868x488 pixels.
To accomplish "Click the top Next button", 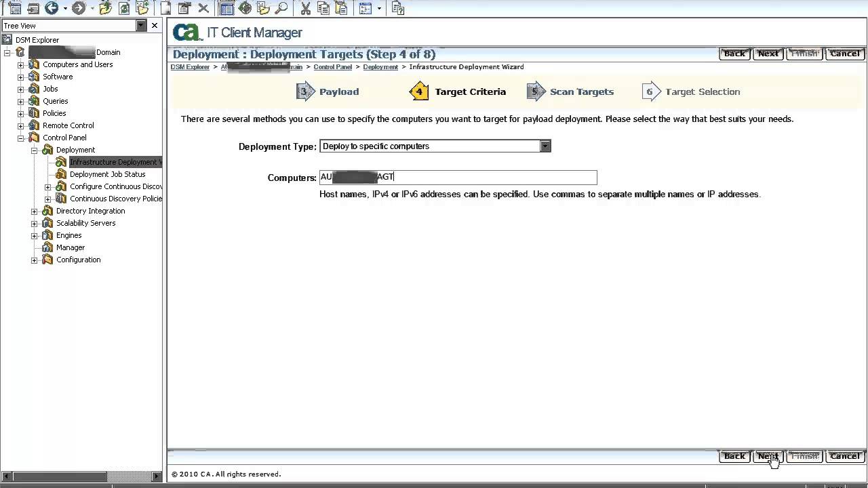I will 768,54.
